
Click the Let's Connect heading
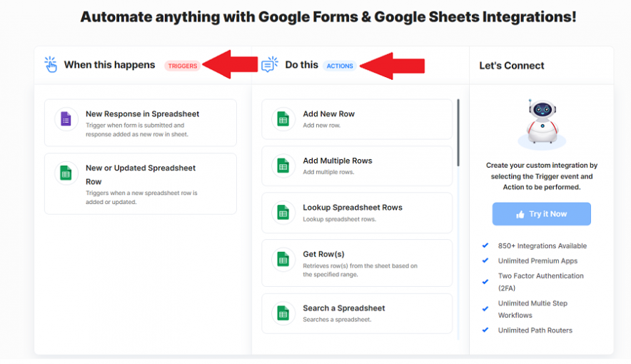pos(512,66)
